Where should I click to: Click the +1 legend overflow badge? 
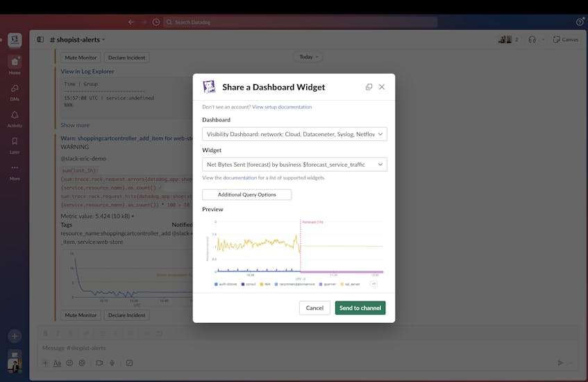pos(373,283)
